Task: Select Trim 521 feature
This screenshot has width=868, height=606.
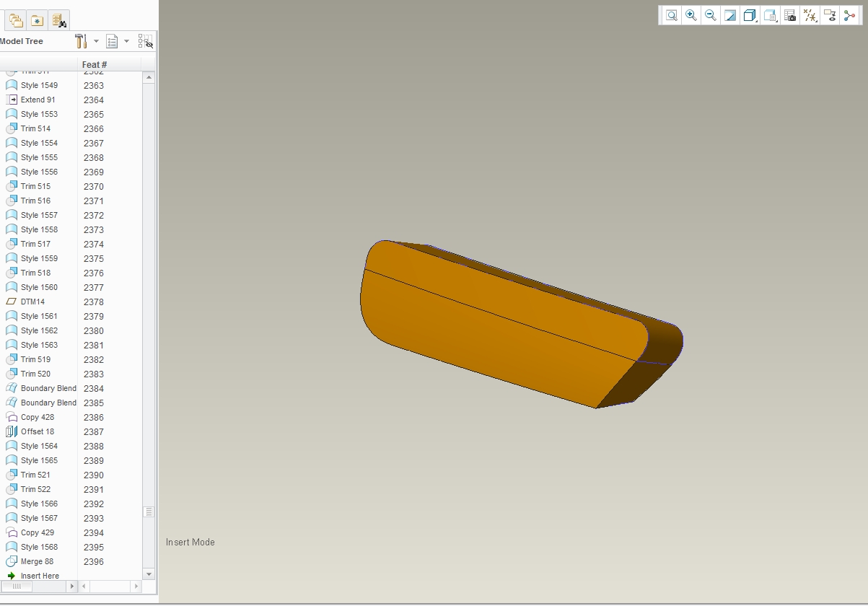Action: [35, 475]
